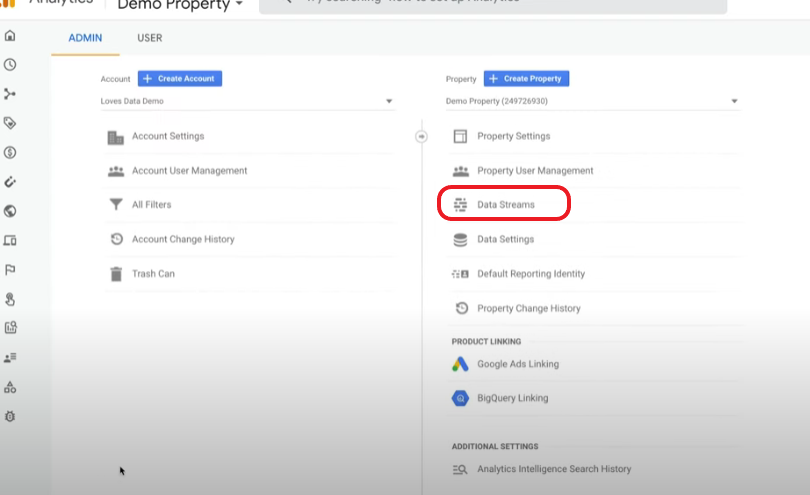Click the Create Property button
Screen dimensions: 810x495
[526, 79]
